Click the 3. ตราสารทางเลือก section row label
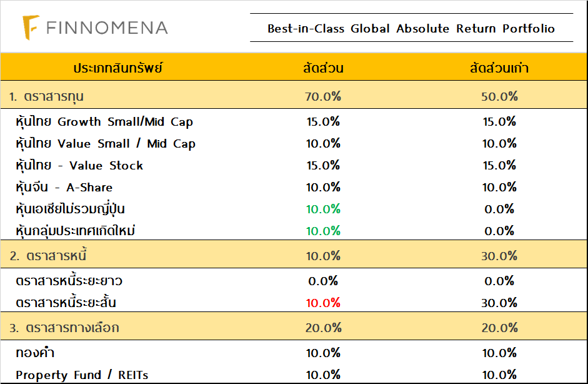 click(64, 328)
